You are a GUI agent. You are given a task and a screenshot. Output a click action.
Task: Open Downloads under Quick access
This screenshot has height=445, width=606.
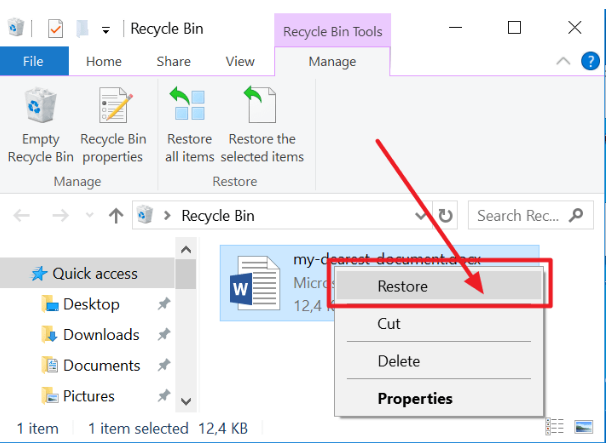101,335
